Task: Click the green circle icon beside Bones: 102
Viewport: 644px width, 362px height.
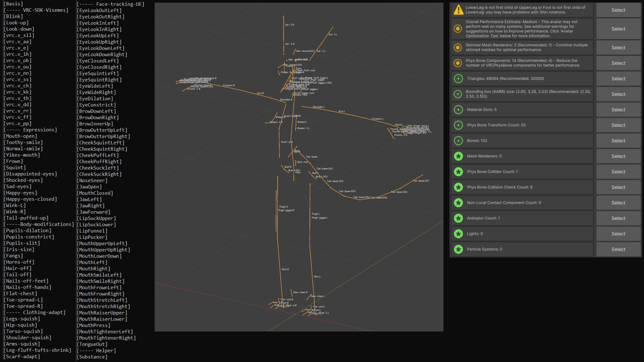Action: click(x=458, y=141)
